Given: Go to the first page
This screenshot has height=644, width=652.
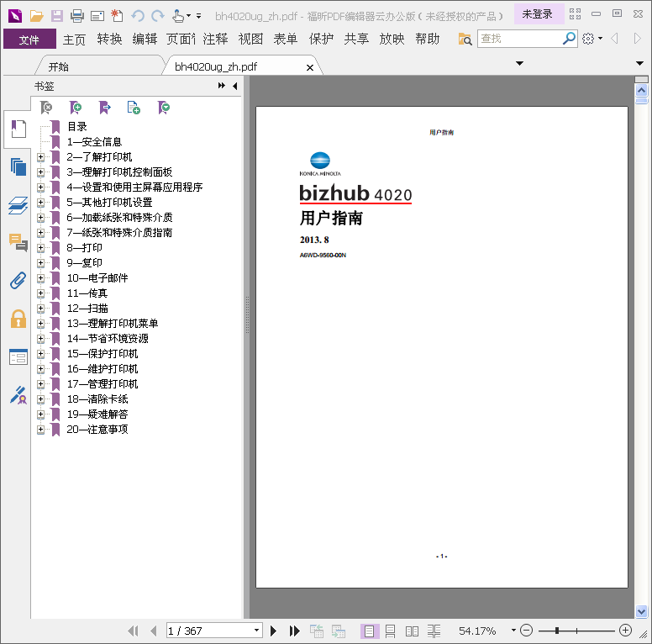Looking at the screenshot, I should click(x=133, y=631).
